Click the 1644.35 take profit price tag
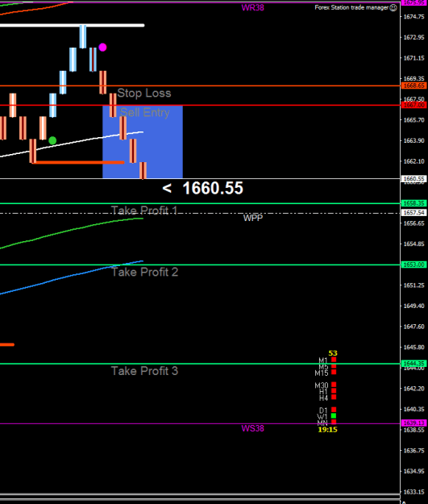This screenshot has width=428, height=504. click(x=414, y=364)
